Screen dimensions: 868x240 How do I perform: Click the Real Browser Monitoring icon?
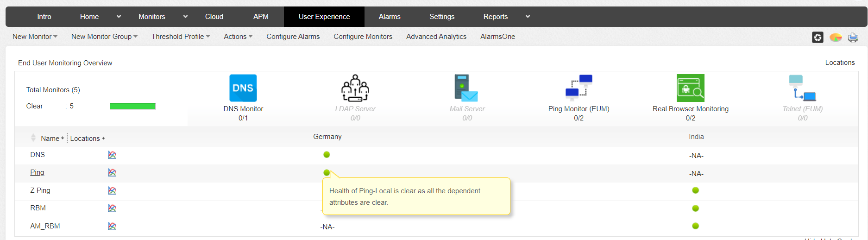(690, 88)
